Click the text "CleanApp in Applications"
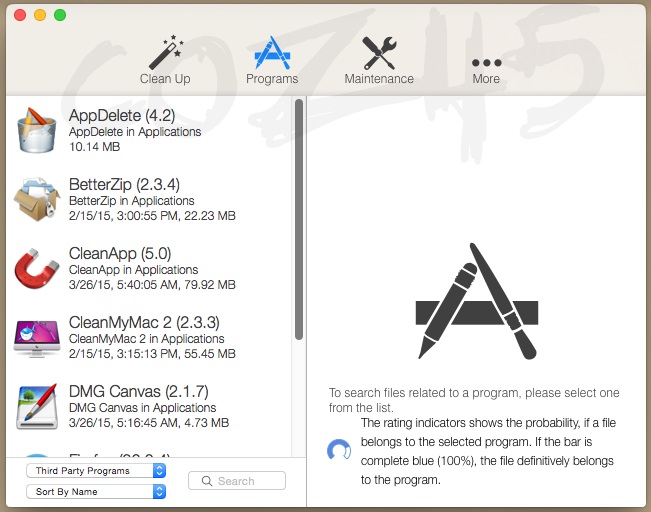The width and height of the screenshot is (651, 512). click(x=133, y=270)
